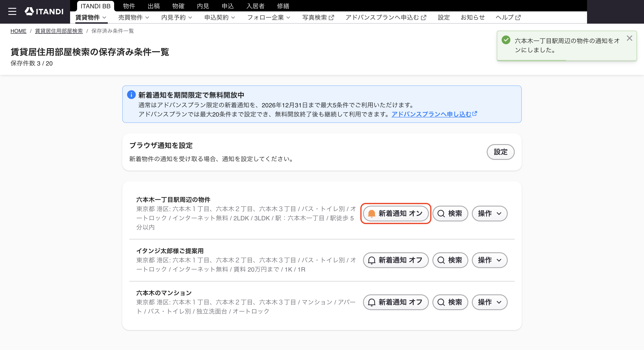Open 操作 dropdown for 六本木一丁目駅周辺の物件

point(490,214)
